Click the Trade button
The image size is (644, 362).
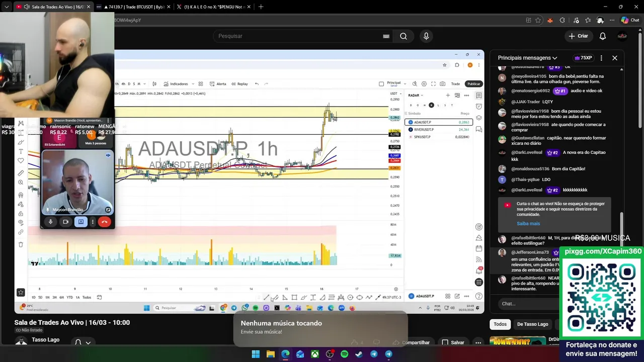click(455, 84)
